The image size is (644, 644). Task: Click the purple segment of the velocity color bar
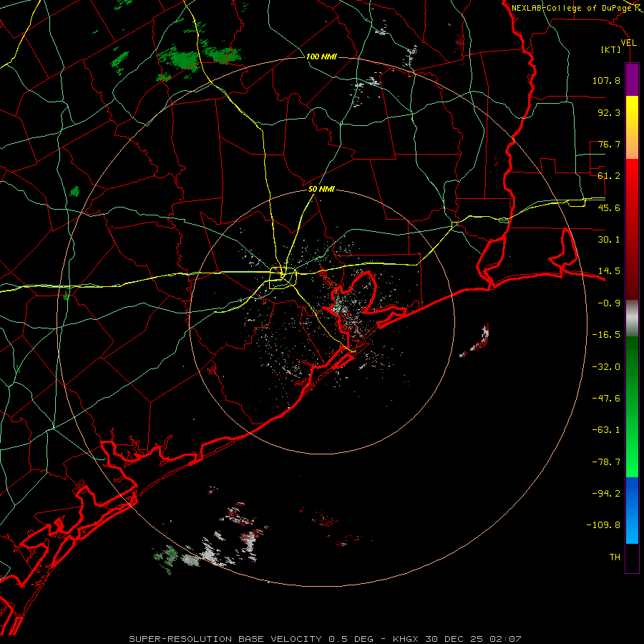tap(632, 79)
